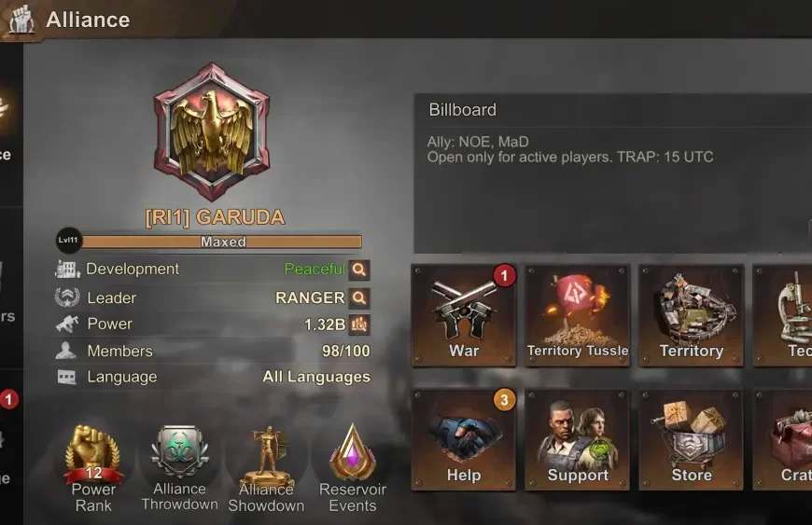Open the Help handshake tile
Screen dimensions: 812x525
[464, 439]
